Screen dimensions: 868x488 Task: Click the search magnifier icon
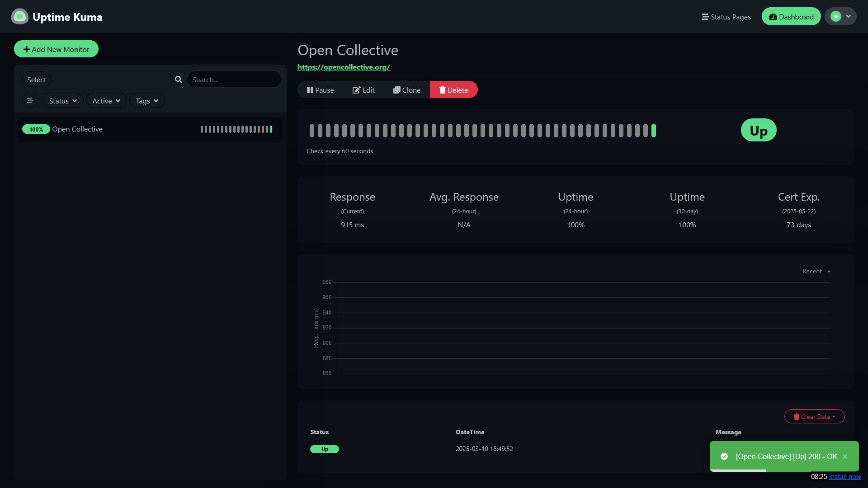tap(179, 80)
